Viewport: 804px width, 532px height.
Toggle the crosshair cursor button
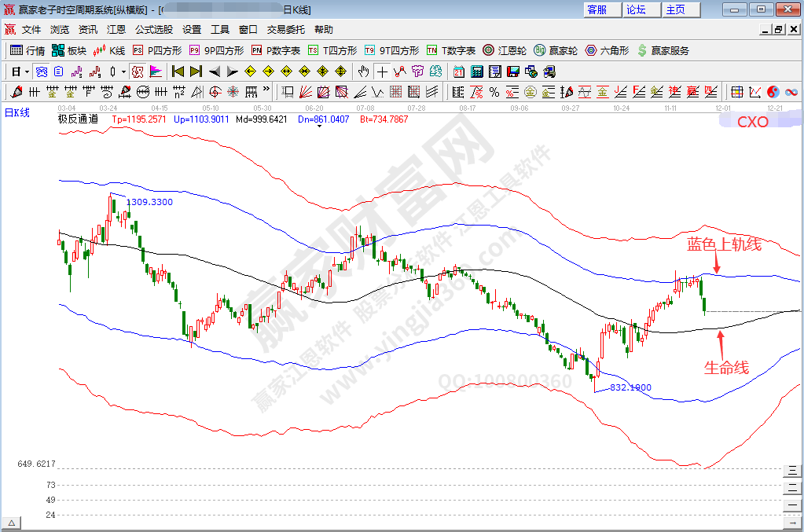(x=382, y=72)
